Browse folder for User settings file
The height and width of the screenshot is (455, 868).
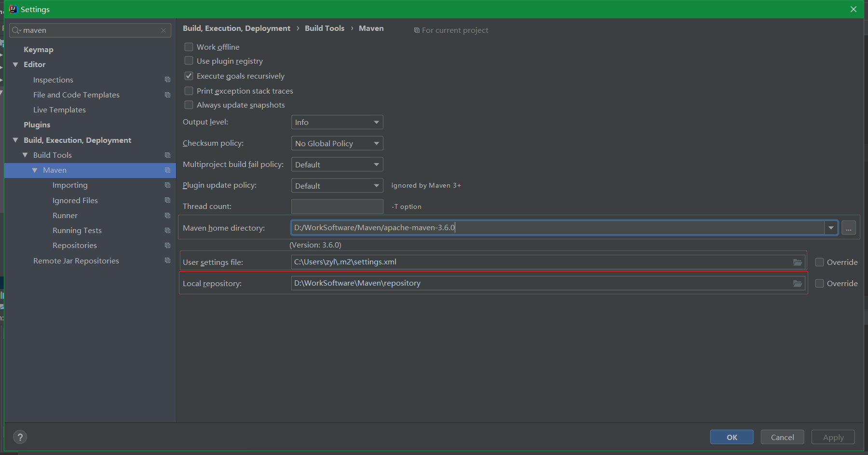[x=798, y=262]
